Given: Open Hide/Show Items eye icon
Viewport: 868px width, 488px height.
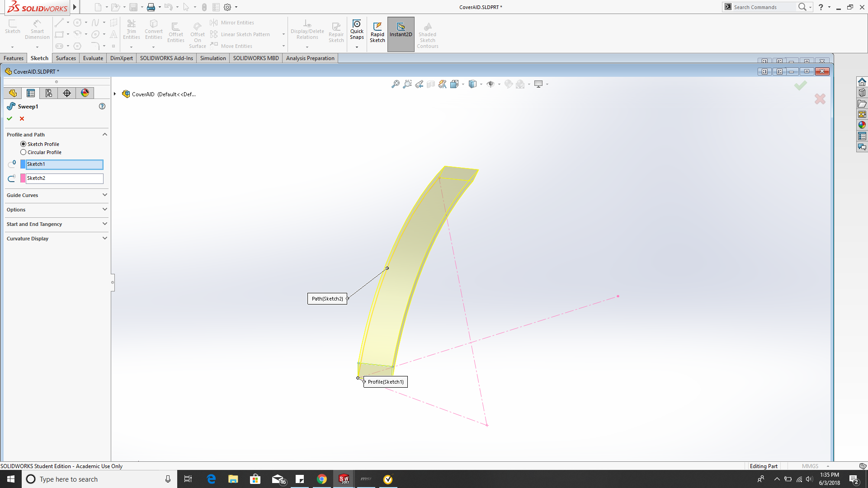Looking at the screenshot, I should click(491, 84).
